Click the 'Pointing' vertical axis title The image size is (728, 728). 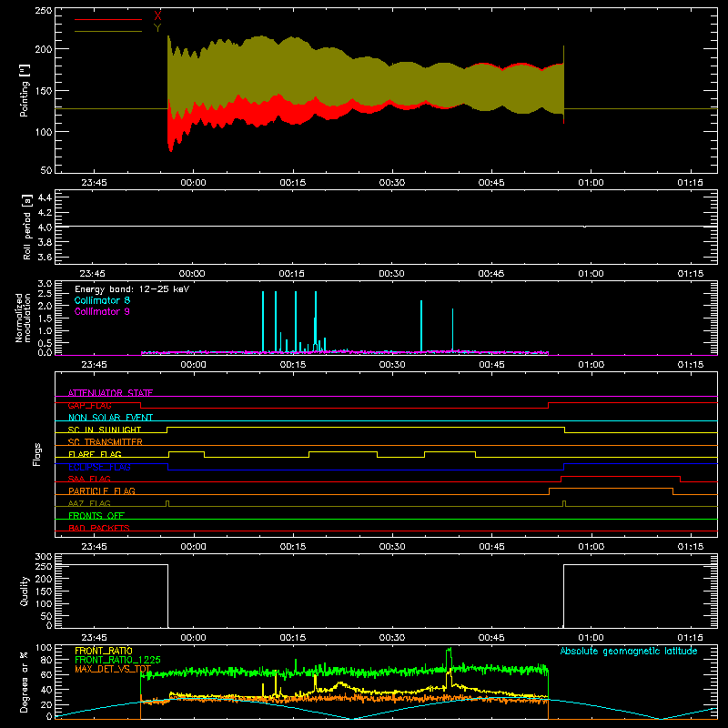tap(25, 90)
